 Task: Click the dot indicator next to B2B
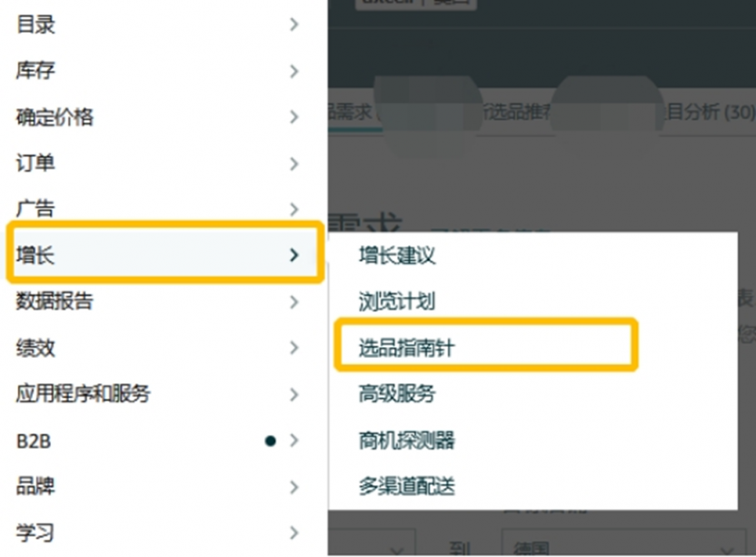coord(271,441)
